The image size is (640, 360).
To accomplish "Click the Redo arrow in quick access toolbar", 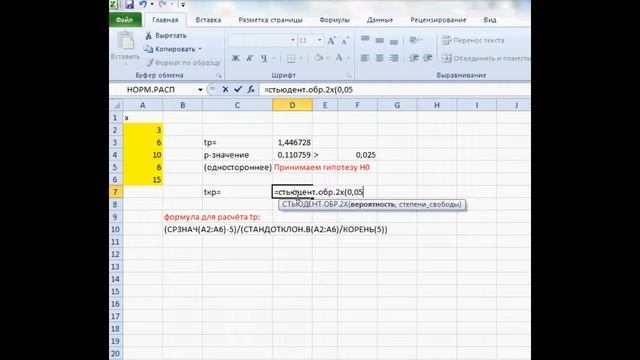I will (162, 4).
